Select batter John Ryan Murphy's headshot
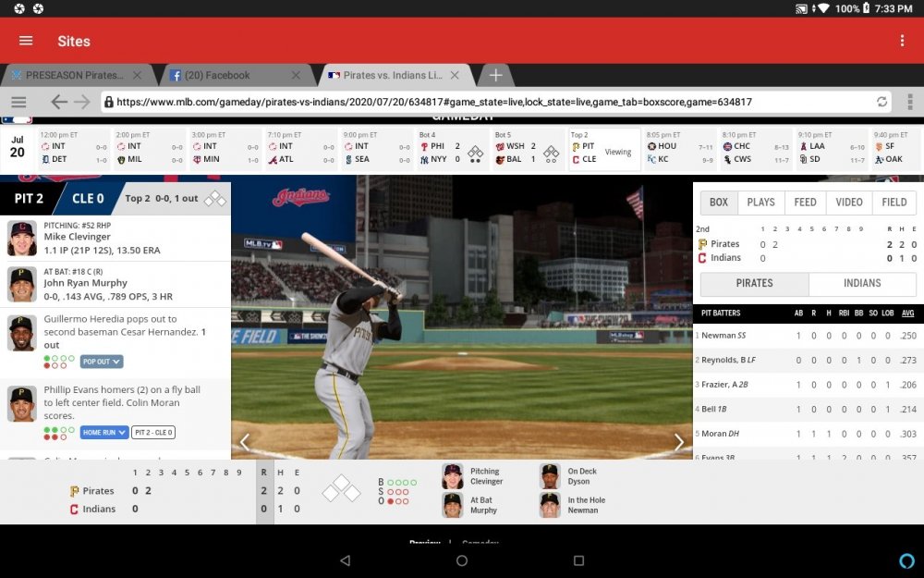This screenshot has height=578, width=924. (x=22, y=284)
